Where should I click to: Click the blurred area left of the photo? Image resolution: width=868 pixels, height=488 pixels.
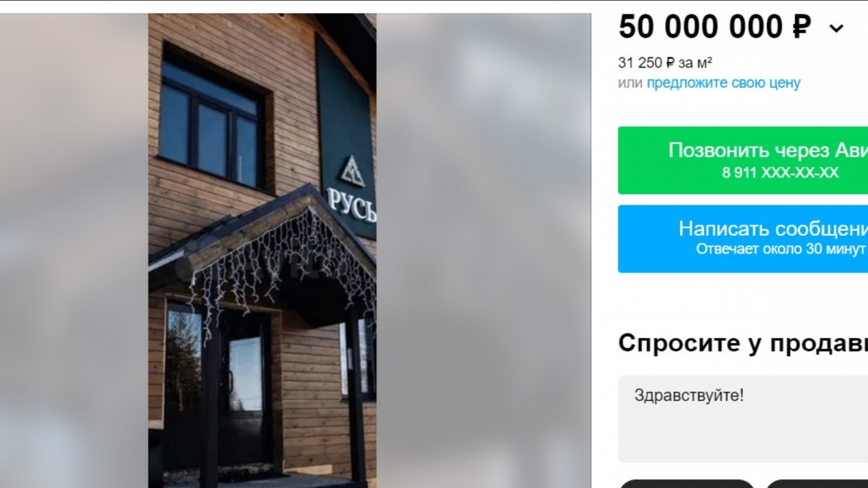pos(74,251)
